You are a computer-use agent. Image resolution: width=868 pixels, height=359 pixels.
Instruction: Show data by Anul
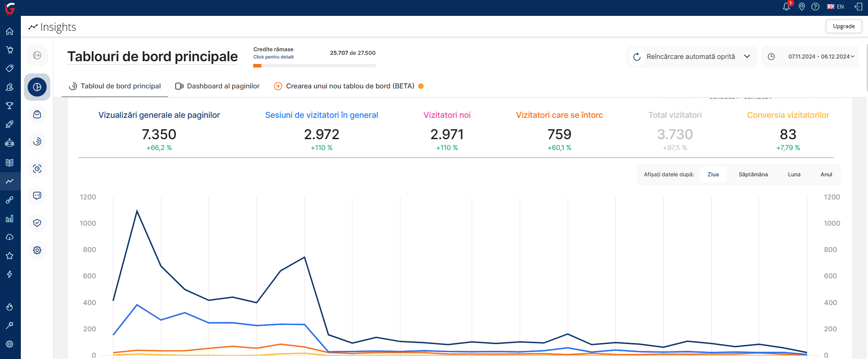tap(826, 175)
